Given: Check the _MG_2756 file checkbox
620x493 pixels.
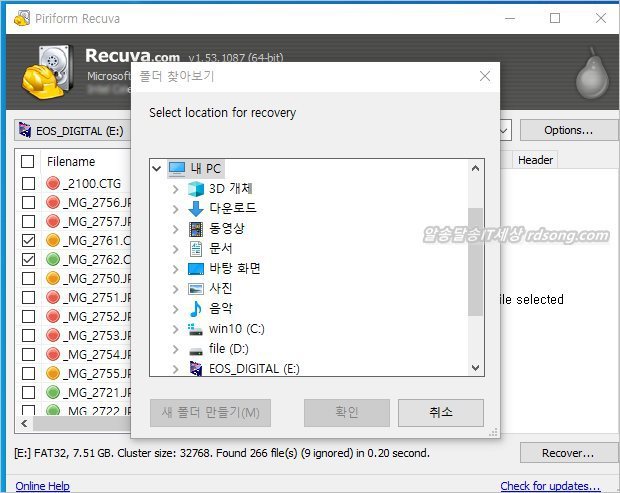Looking at the screenshot, I should pyautogui.click(x=28, y=202).
